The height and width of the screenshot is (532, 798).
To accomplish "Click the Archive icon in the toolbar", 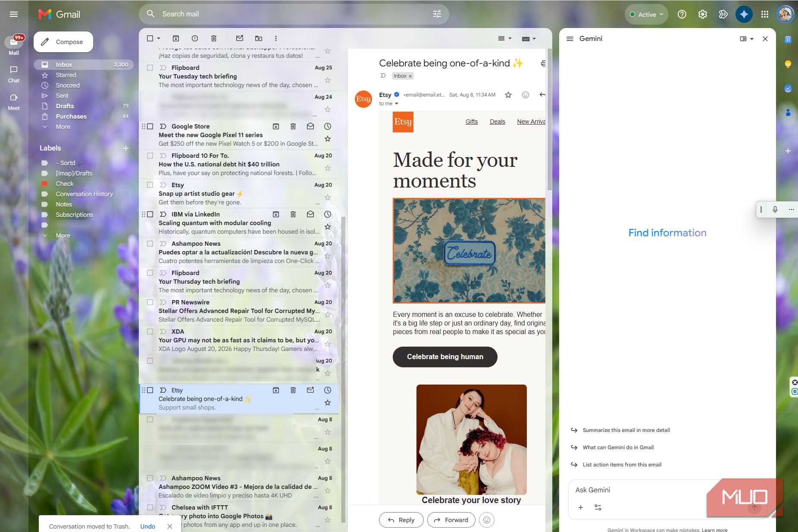I will click(x=176, y=38).
